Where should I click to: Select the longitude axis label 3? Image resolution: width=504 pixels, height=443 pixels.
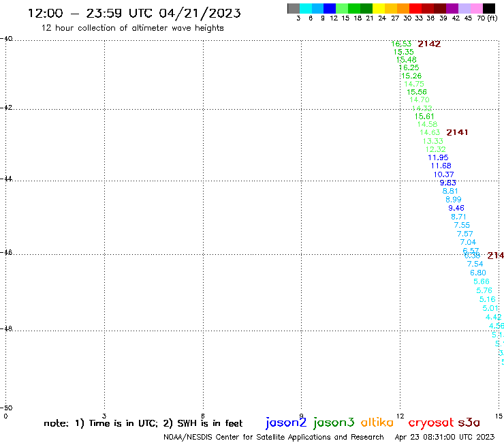coord(104,416)
